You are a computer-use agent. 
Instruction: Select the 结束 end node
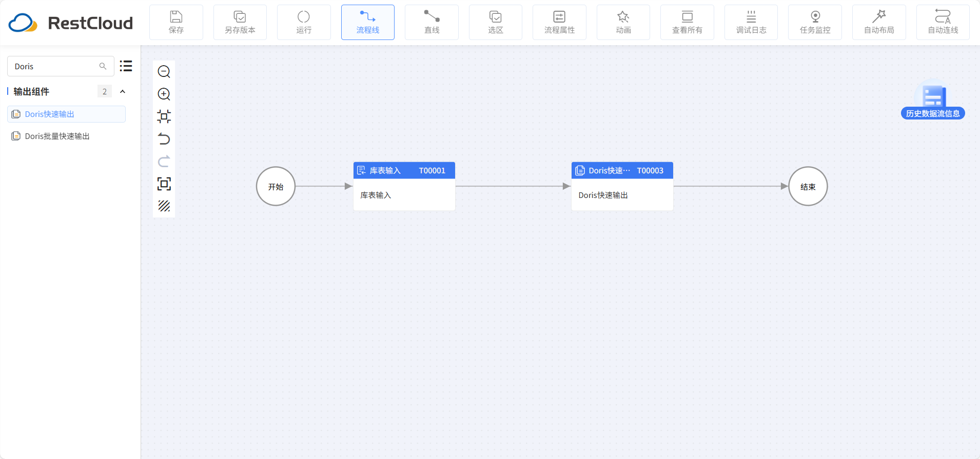[808, 186]
